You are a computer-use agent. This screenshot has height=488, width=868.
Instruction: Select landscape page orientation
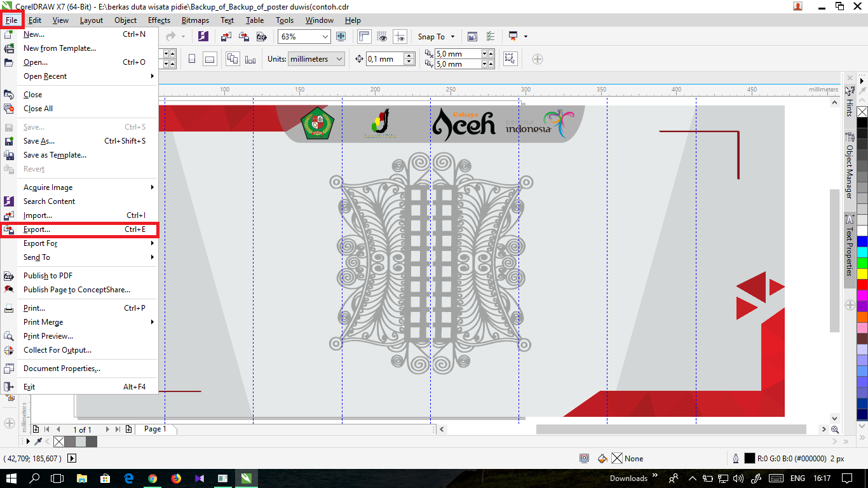coord(210,59)
